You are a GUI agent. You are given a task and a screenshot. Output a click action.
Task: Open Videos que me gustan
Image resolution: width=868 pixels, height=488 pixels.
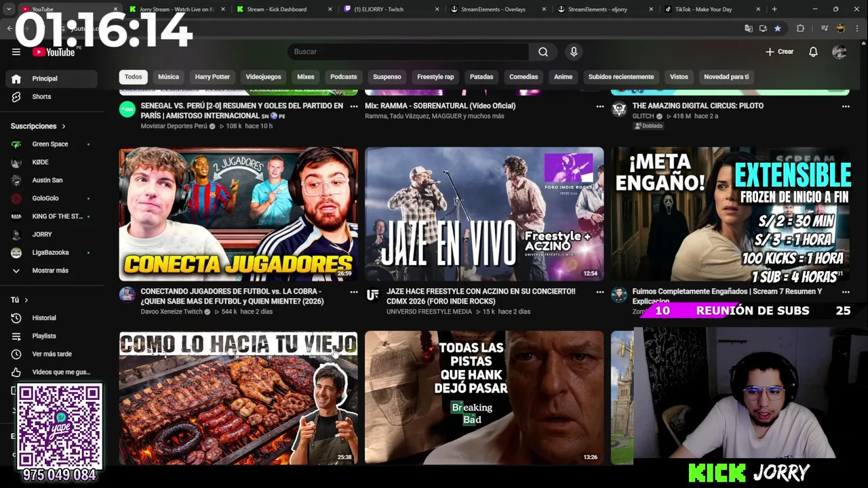point(52,372)
